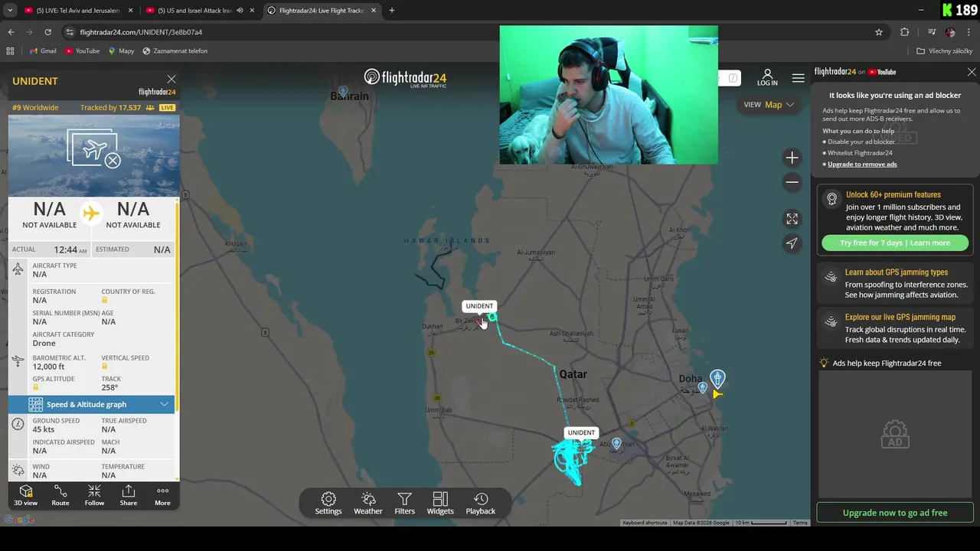Click the southern UNIDENT label
The width and height of the screenshot is (980, 551).
coord(581,432)
